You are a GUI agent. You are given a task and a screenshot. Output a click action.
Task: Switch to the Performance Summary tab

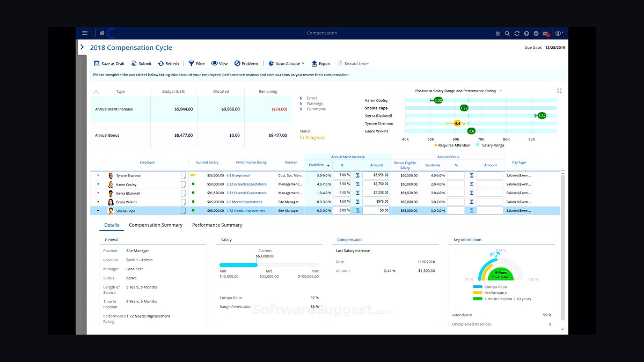click(217, 225)
